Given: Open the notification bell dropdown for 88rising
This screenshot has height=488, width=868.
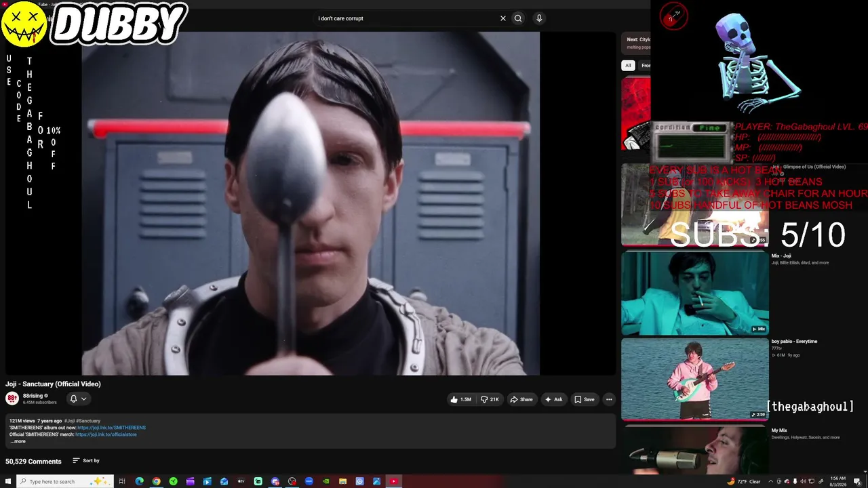Looking at the screenshot, I should tap(78, 399).
